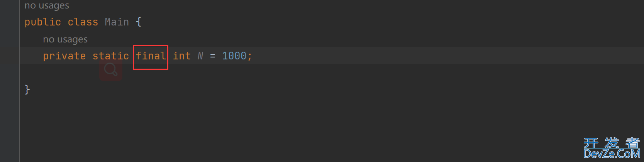This screenshot has height=162, width=644.
Task: Click the final keyword in the red box
Action: pyautogui.click(x=151, y=56)
